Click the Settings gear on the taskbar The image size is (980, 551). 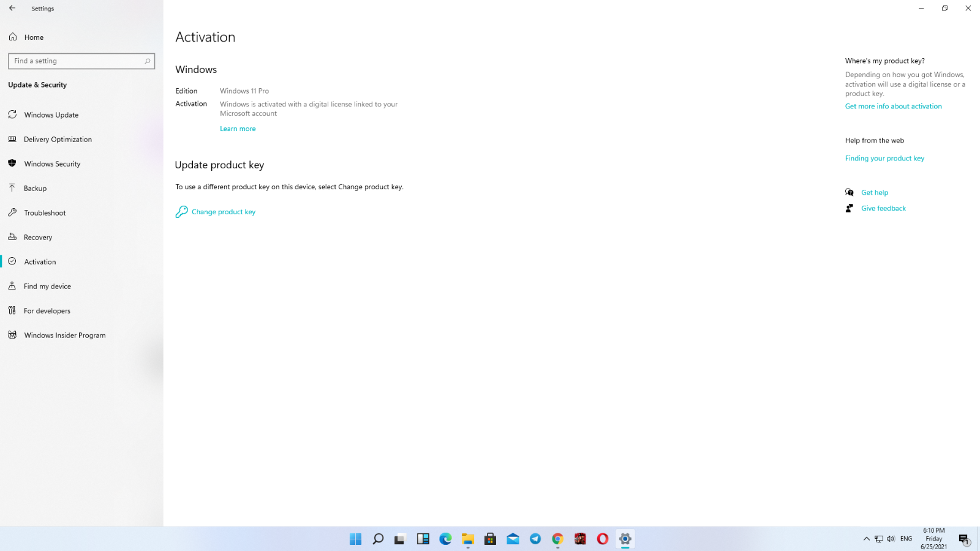625,539
